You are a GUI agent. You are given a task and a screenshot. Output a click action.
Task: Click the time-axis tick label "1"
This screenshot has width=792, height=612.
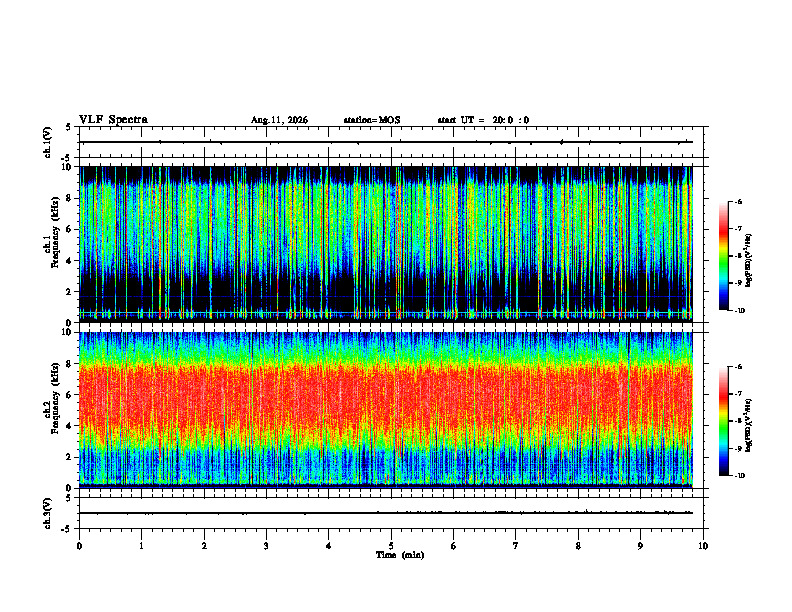[x=141, y=546]
